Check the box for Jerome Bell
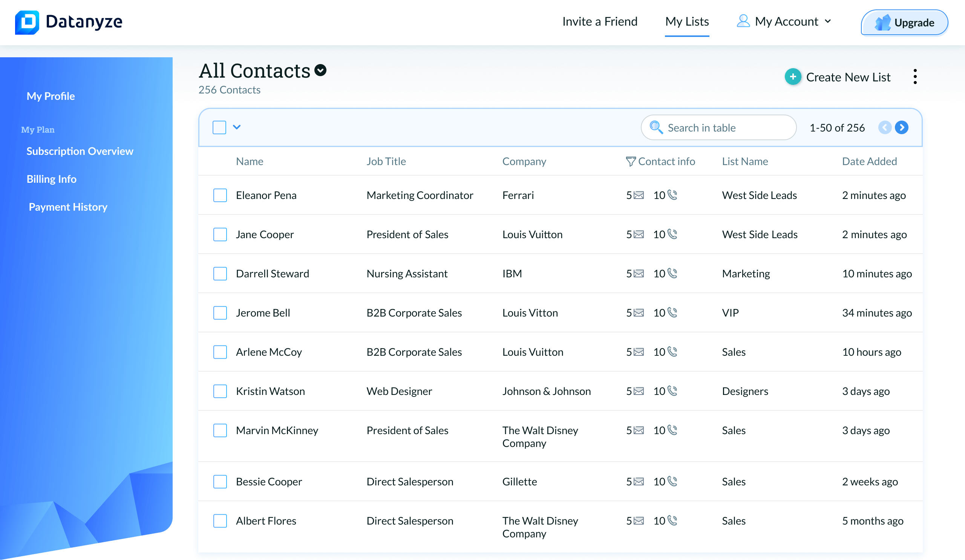This screenshot has width=965, height=560. [x=220, y=313]
